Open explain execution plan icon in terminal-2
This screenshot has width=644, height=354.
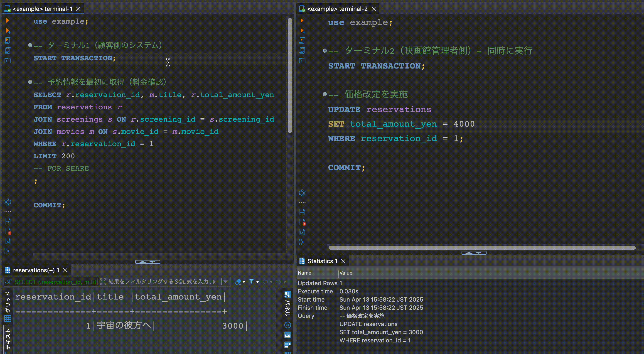click(x=302, y=51)
